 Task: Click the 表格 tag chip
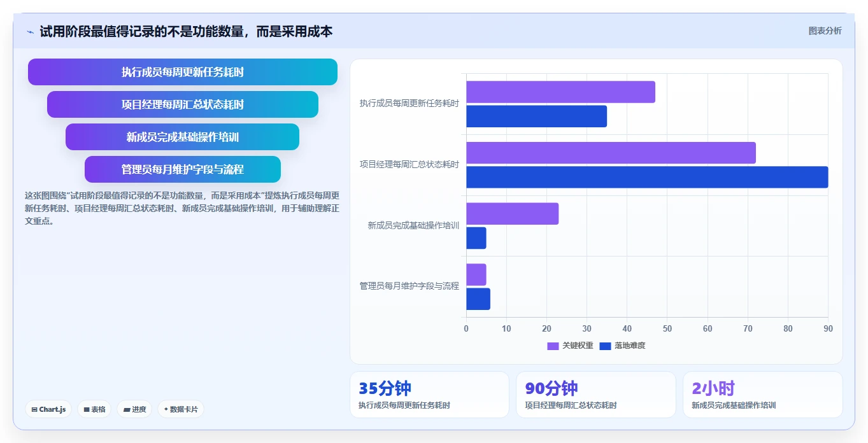coord(94,409)
